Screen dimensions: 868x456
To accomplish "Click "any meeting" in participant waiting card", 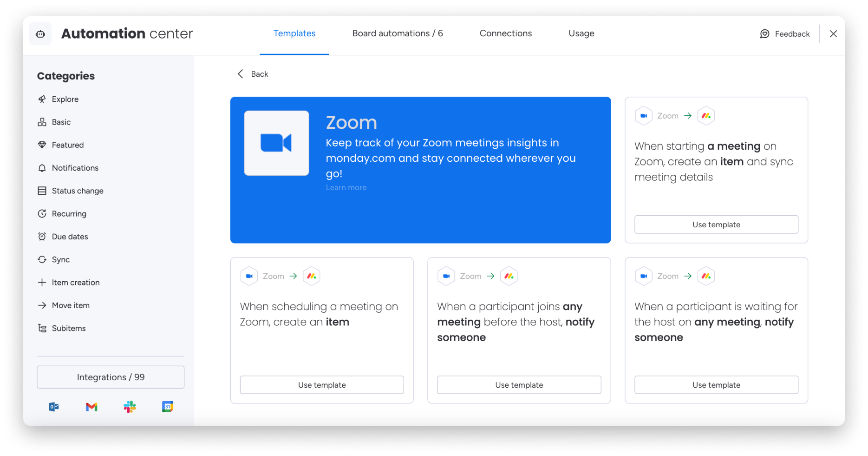I will (x=727, y=322).
